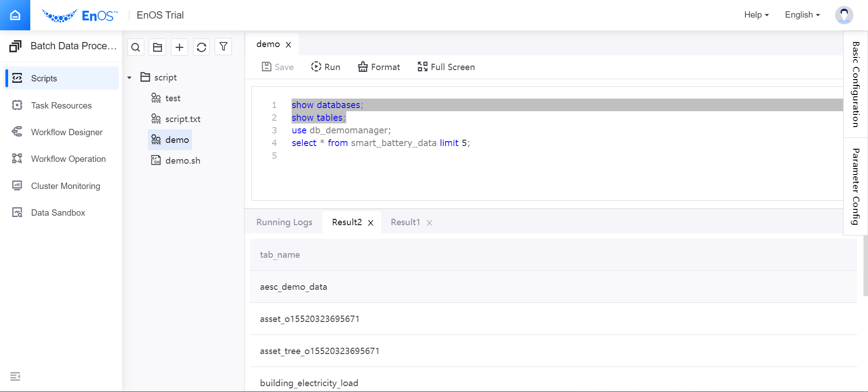The height and width of the screenshot is (392, 868).
Task: Open Workflow Designer in sidebar
Action: [66, 132]
